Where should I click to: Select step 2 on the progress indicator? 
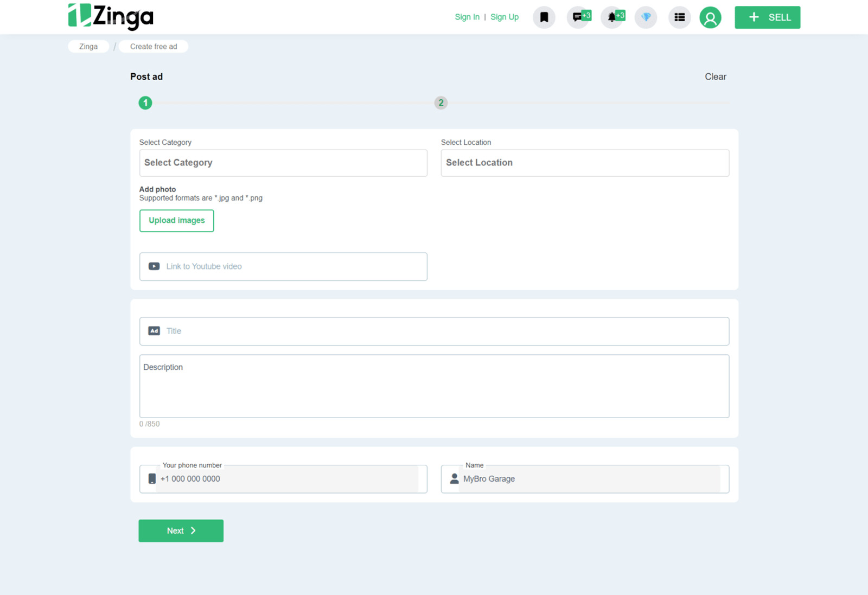point(441,103)
